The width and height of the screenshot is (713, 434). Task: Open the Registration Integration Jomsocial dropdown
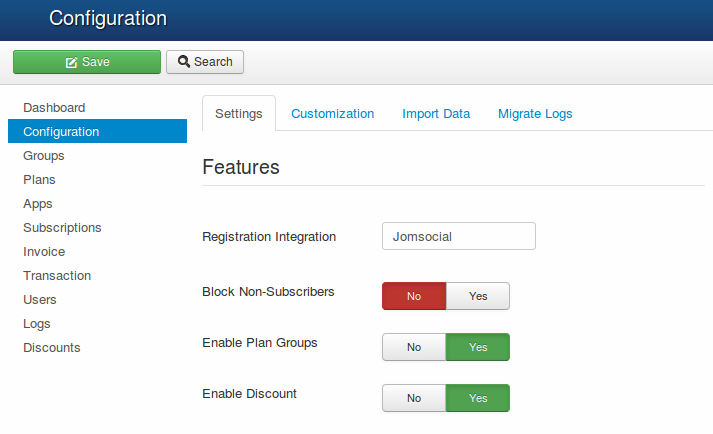click(459, 236)
